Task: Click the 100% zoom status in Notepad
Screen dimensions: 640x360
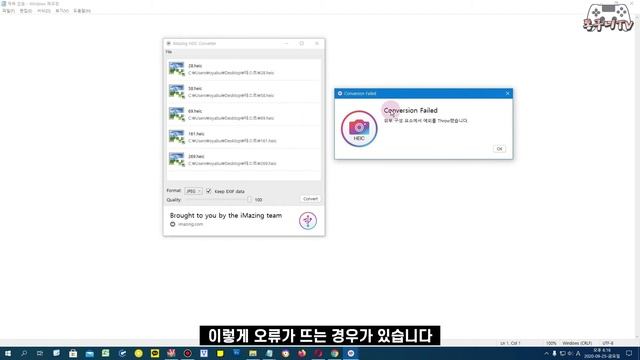Action: pos(551,343)
